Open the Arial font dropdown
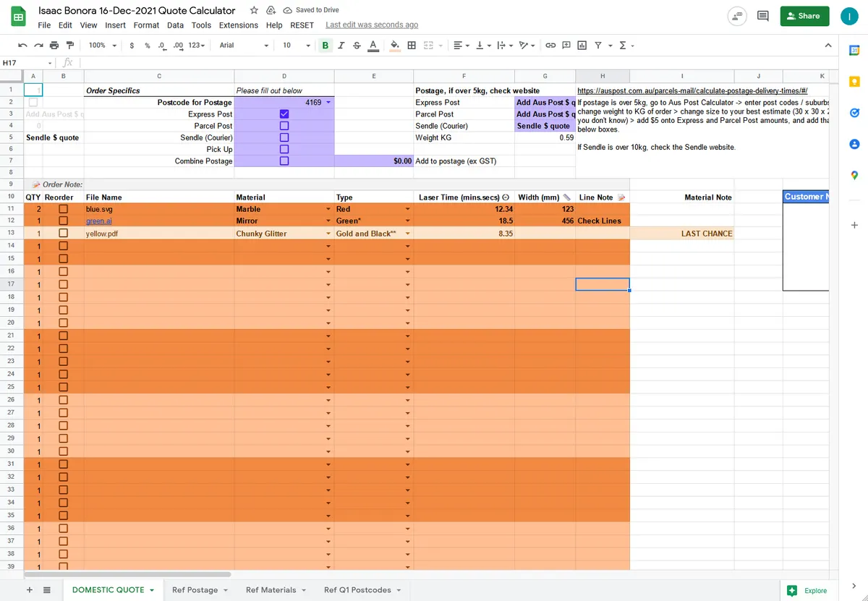Image resolution: width=868 pixels, height=601 pixels. pos(244,45)
